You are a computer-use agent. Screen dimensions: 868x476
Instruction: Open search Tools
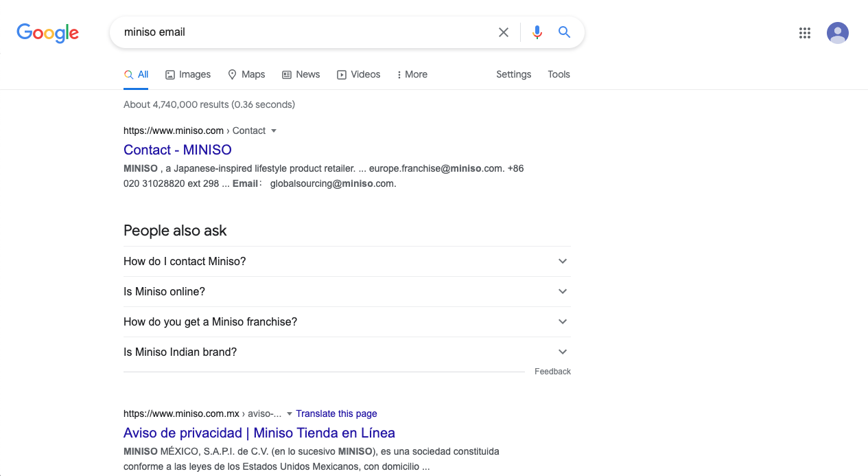(559, 74)
